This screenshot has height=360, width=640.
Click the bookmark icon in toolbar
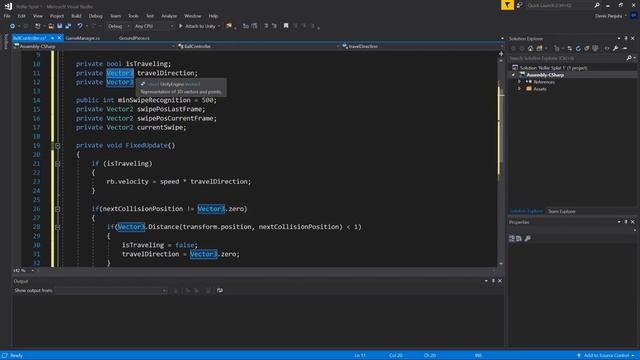pyautogui.click(x=286, y=26)
